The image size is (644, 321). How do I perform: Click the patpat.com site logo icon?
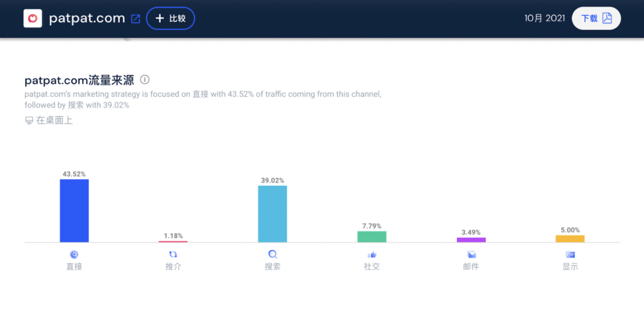[x=33, y=18]
